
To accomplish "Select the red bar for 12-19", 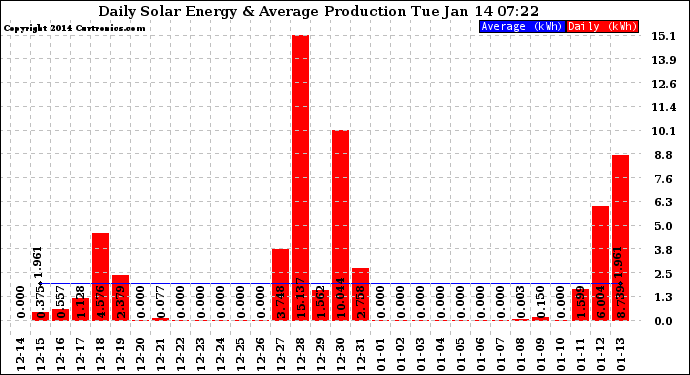I will tap(121, 298).
